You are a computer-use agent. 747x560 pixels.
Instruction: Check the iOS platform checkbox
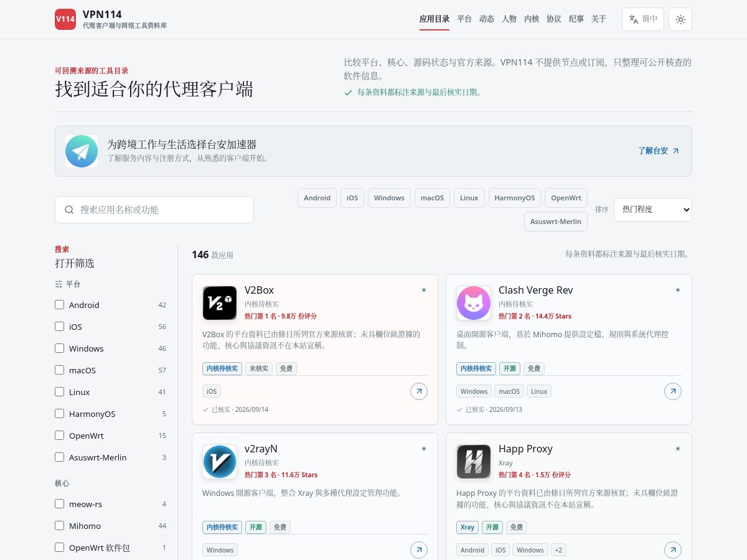pyautogui.click(x=60, y=327)
